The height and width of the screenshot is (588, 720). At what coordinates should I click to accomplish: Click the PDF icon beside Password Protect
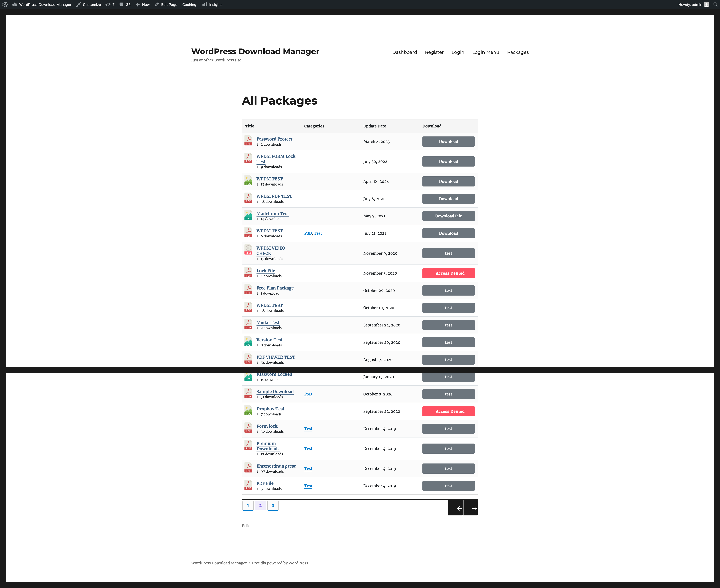pyautogui.click(x=248, y=141)
